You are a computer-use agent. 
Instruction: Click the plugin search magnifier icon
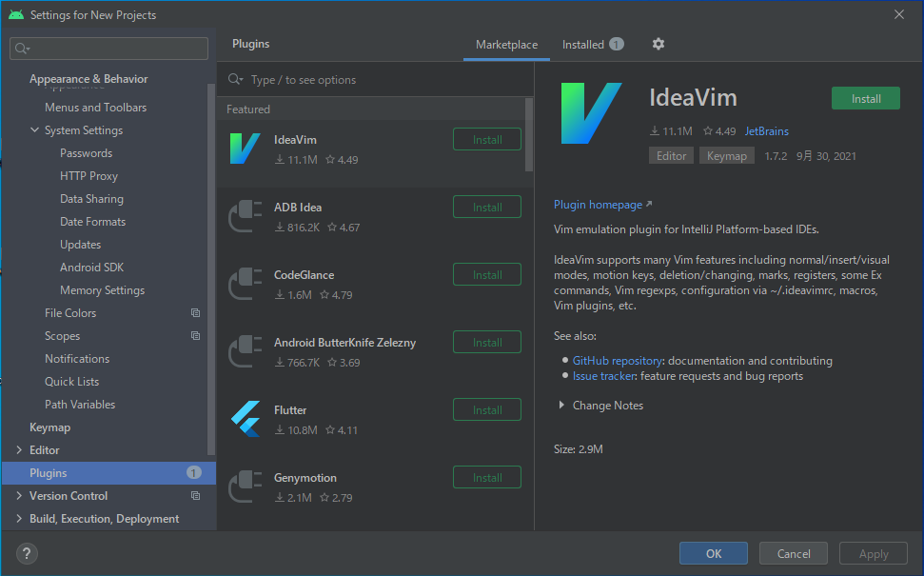(236, 79)
